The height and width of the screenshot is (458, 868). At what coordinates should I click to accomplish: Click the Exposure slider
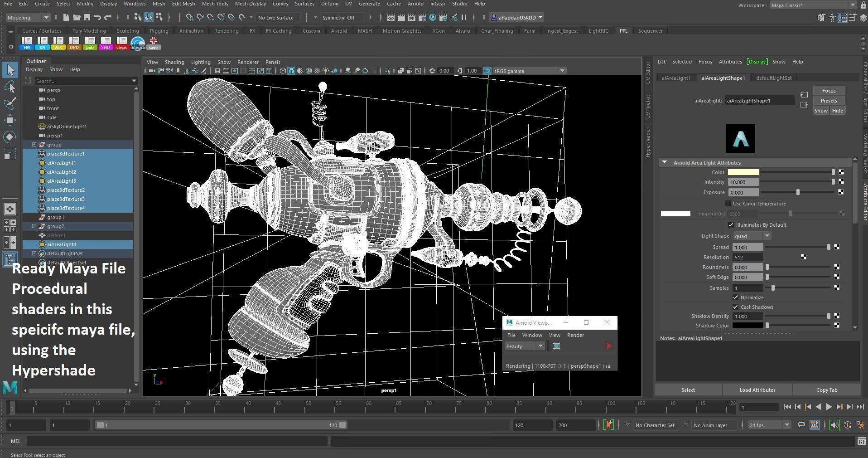(x=797, y=192)
